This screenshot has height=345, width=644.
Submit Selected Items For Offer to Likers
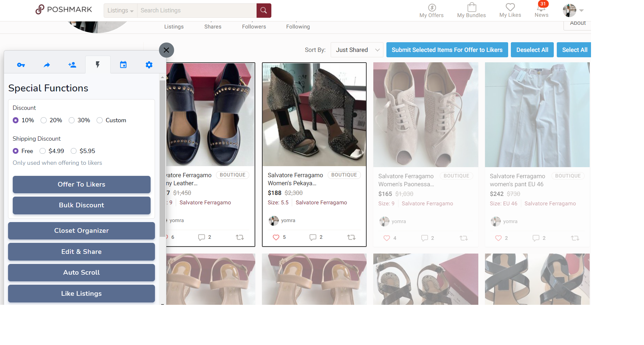[447, 50]
